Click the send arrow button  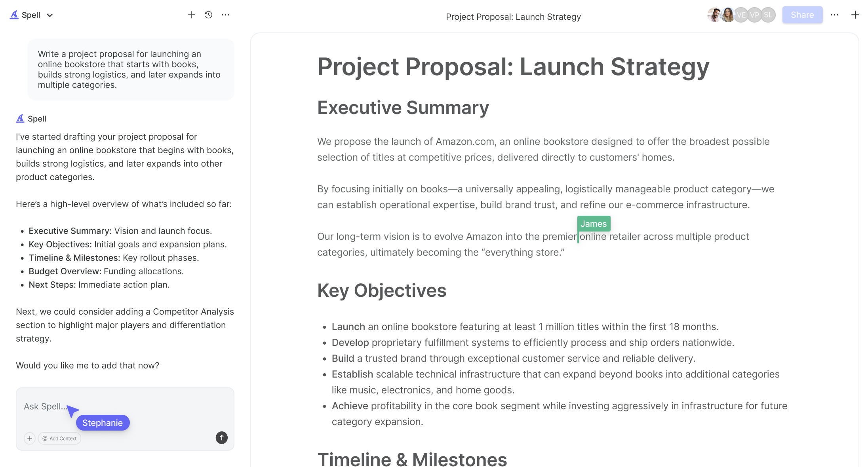(x=222, y=438)
